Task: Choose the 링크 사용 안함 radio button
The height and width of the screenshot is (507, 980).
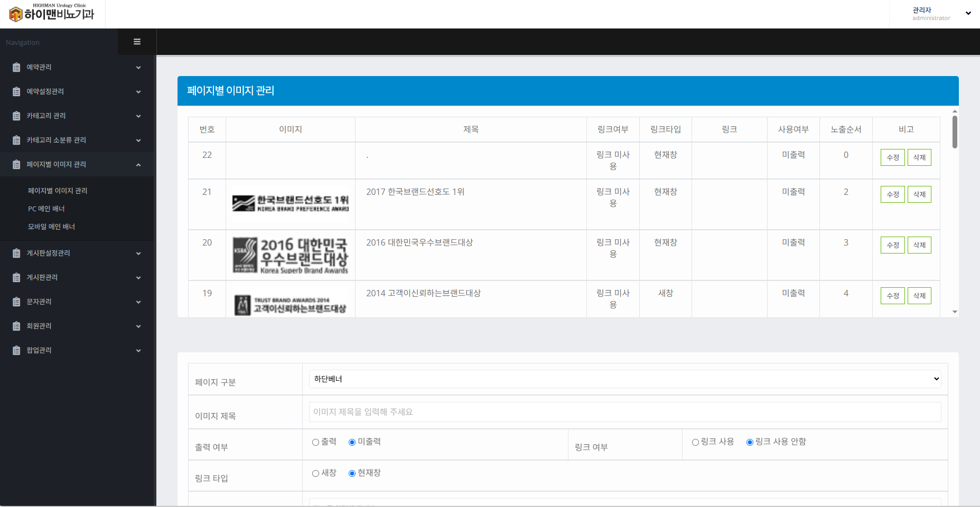Action: coord(750,443)
